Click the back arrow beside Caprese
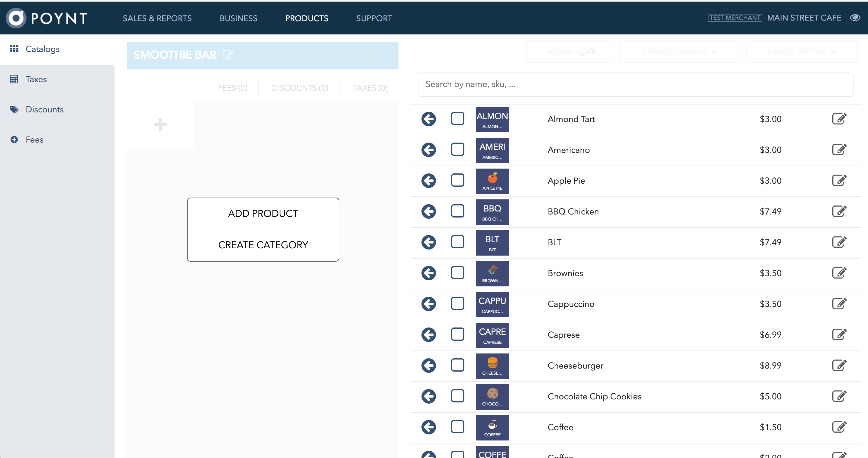Viewport: 868px width, 458px height. click(x=428, y=334)
